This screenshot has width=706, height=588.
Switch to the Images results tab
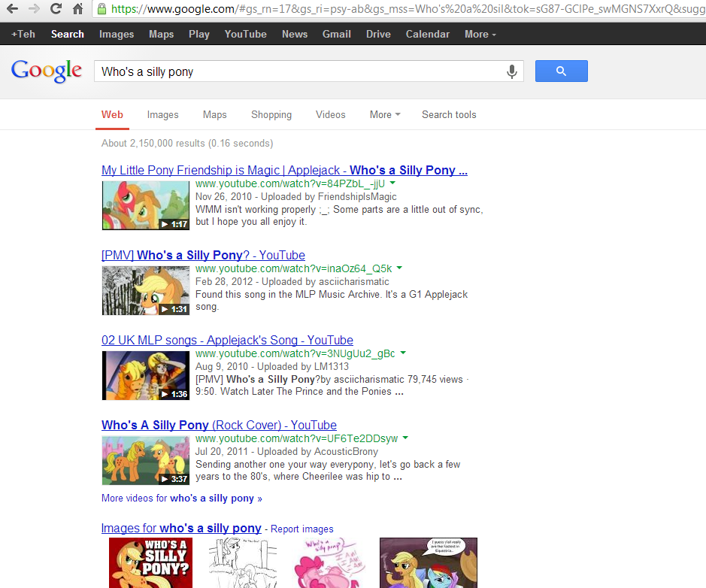162,115
